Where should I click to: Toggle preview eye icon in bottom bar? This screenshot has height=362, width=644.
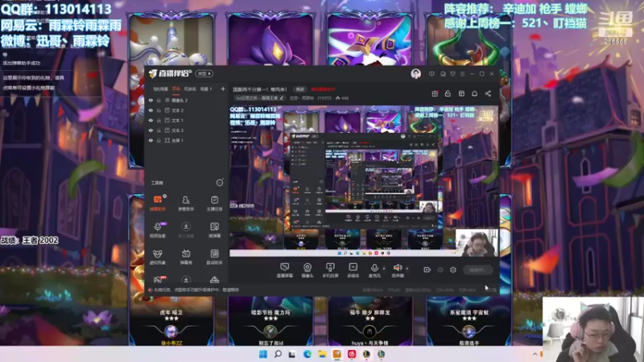click(440, 269)
